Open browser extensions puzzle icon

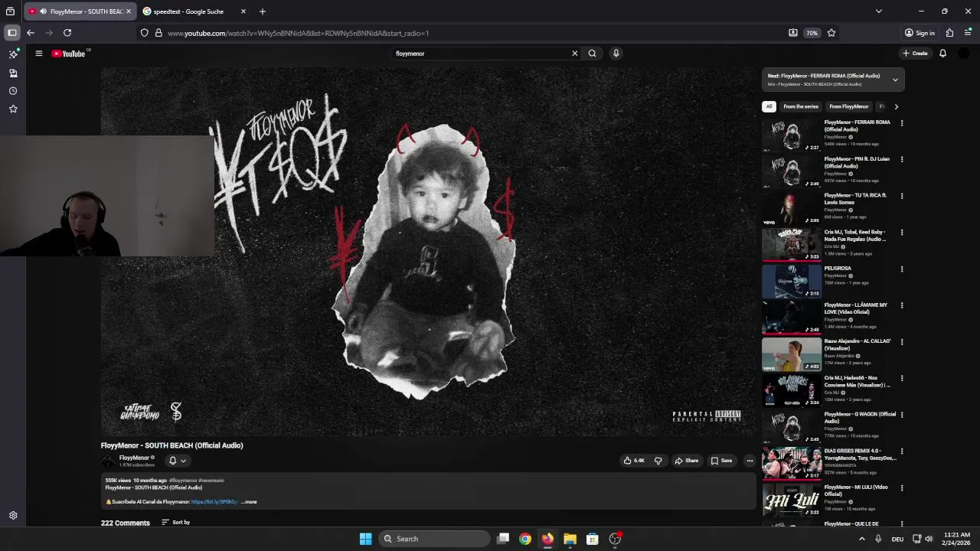[x=949, y=33]
